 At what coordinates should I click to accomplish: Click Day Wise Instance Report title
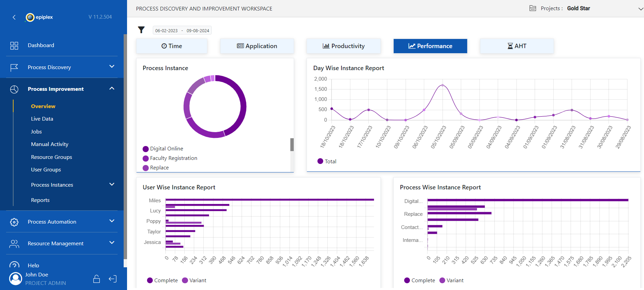click(349, 68)
